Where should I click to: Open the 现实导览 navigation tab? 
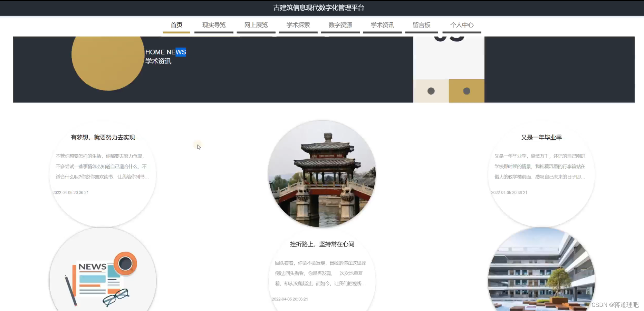(214, 25)
